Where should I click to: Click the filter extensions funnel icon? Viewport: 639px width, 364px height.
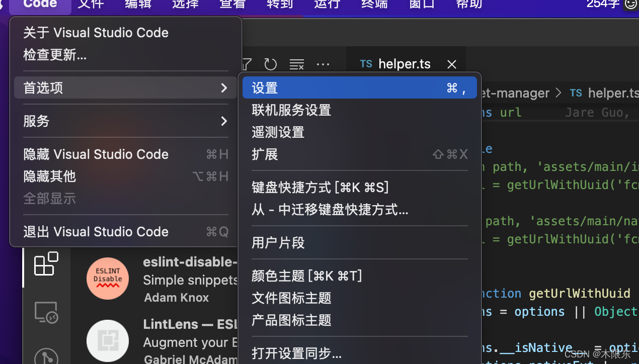pyautogui.click(x=247, y=64)
